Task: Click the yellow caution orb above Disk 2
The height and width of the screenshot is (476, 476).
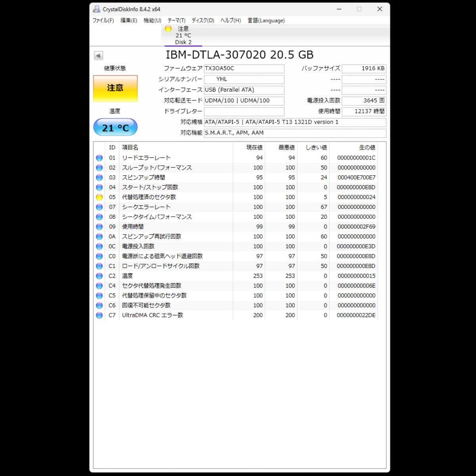Action: pos(168,29)
